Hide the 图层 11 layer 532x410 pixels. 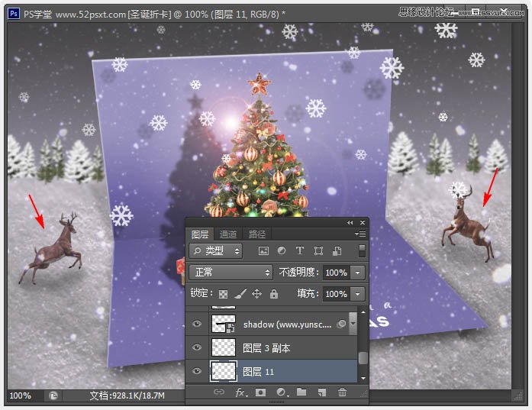[197, 371]
